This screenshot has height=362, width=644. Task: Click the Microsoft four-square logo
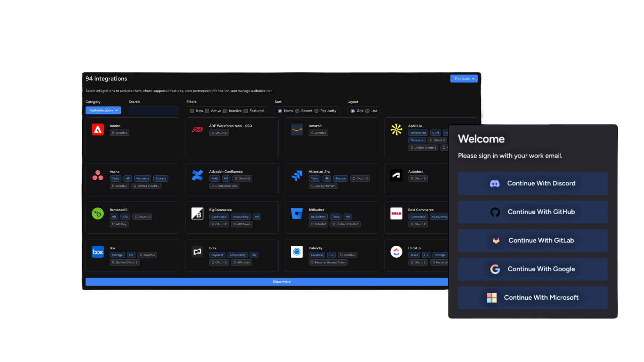[492, 298]
